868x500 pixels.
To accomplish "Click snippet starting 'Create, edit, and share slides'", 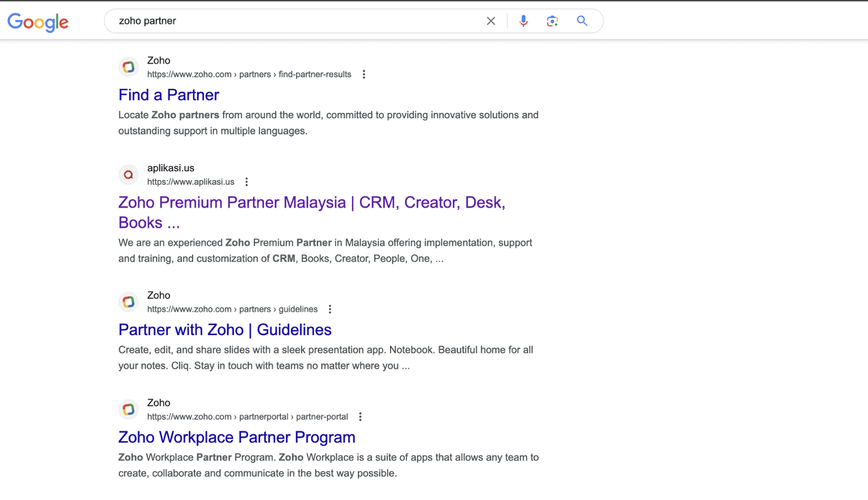I will point(326,358).
